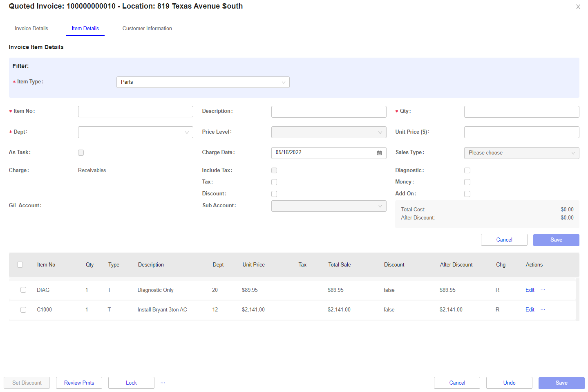Viewport: 588px width, 392px height.
Task: Click the Dept value 20 cell
Action: [215, 290]
